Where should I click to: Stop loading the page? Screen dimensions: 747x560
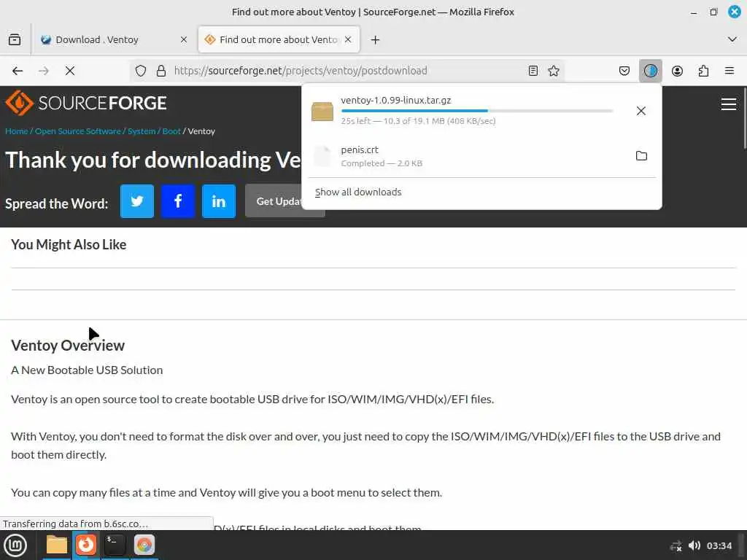click(x=70, y=71)
